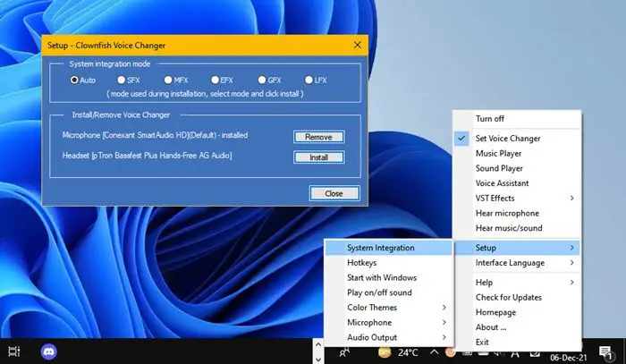Remove voice changer from Conexant microphone
The image size is (626, 364).
tap(318, 137)
